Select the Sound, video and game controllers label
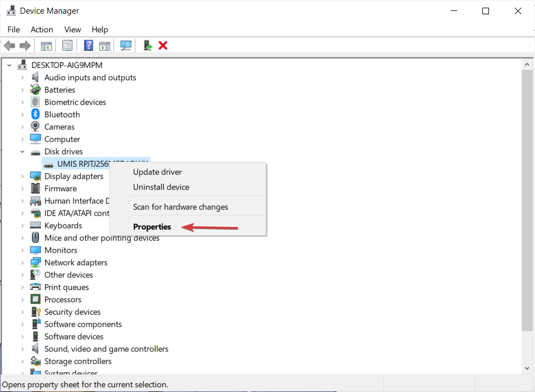The width and height of the screenshot is (535, 392). point(106,349)
